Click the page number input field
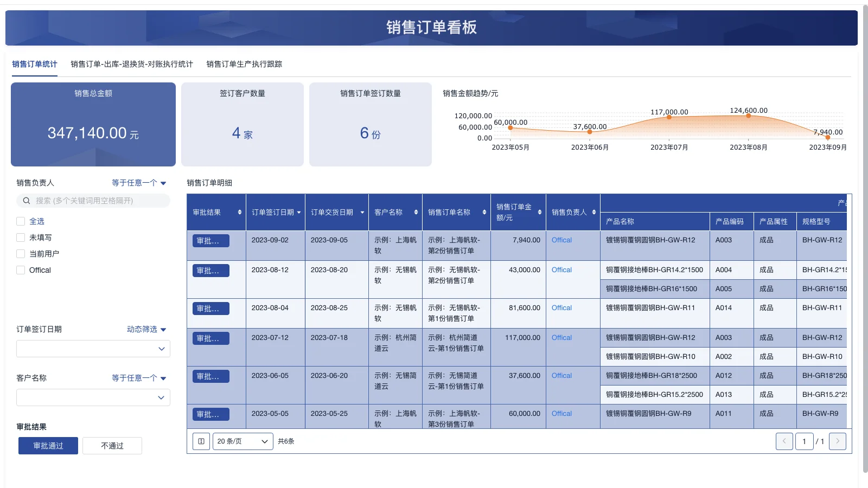Viewport: 868px width, 488px height. [x=805, y=441]
